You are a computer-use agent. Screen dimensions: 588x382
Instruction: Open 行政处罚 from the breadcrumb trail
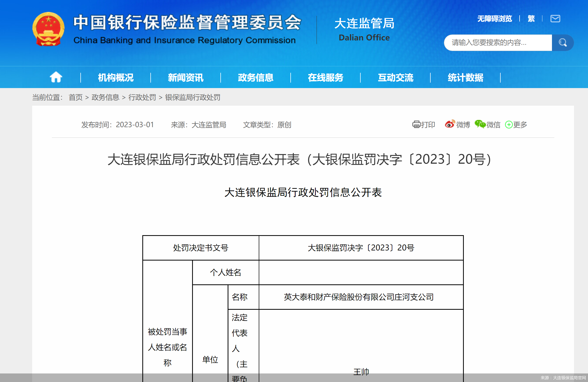coord(142,97)
